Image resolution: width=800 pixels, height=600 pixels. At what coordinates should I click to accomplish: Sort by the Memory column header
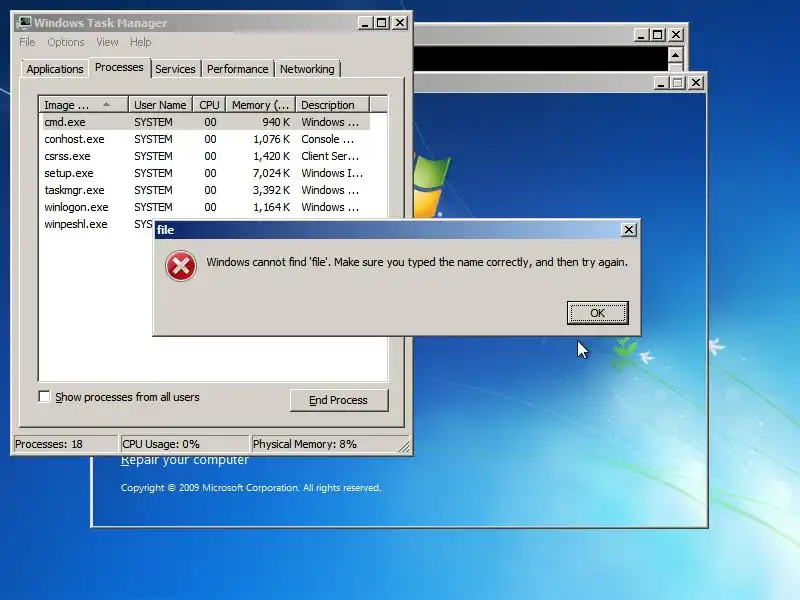[261, 105]
